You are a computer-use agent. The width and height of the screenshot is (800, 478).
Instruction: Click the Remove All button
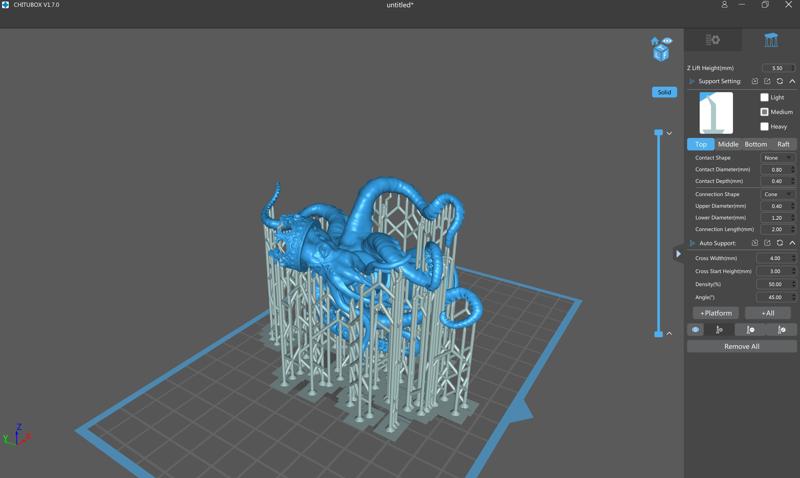(x=742, y=346)
